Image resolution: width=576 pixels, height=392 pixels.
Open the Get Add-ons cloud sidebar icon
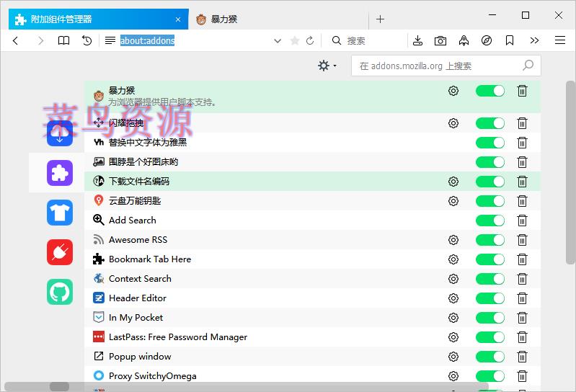[60, 133]
